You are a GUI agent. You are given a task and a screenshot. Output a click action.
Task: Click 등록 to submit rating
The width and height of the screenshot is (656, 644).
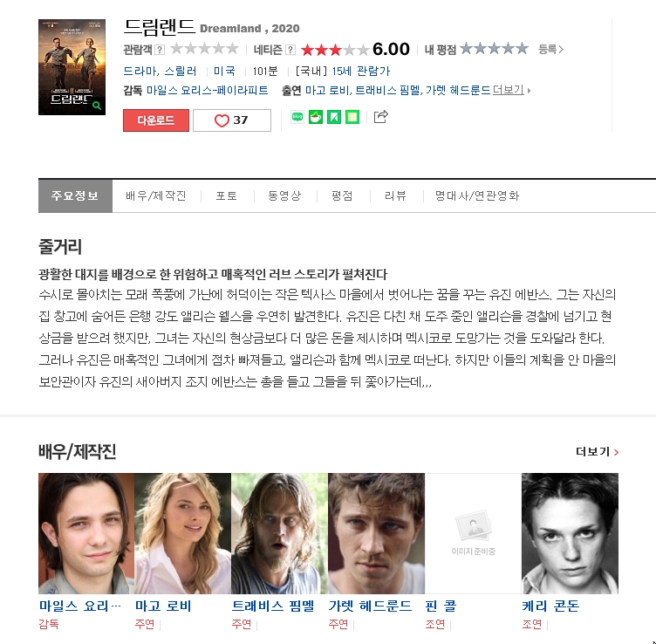(x=550, y=50)
